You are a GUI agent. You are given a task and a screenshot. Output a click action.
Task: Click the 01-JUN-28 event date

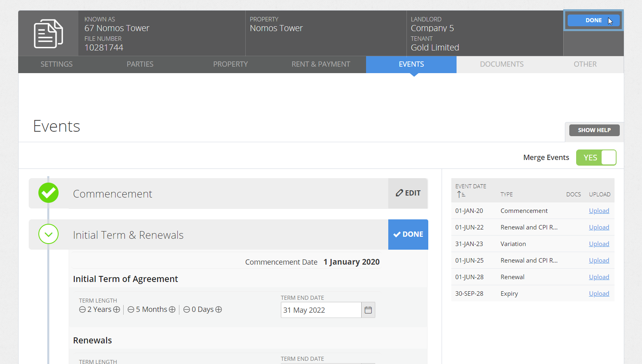coord(469,277)
